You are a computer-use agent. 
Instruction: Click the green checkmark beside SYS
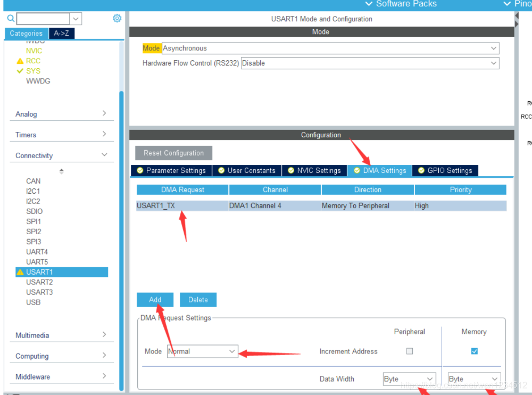pos(20,71)
